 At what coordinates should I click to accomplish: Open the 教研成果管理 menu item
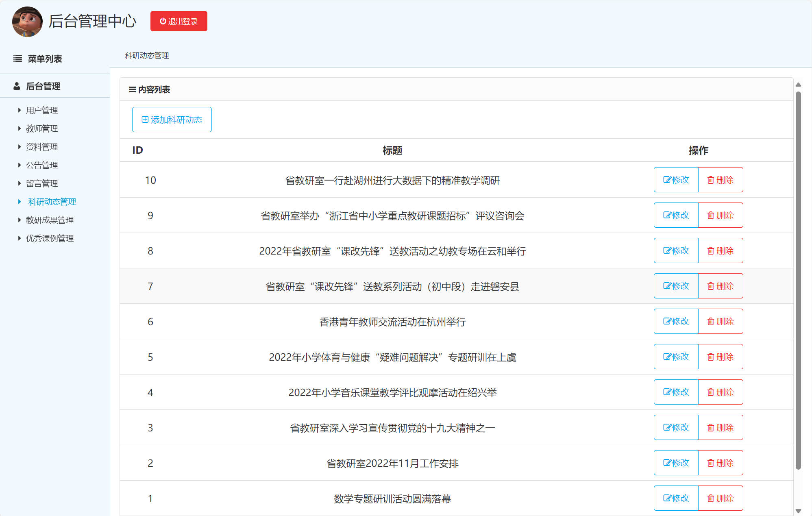(x=50, y=220)
